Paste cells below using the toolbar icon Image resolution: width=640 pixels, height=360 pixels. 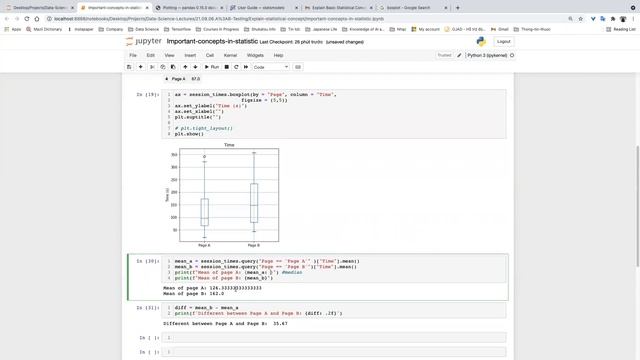click(173, 67)
